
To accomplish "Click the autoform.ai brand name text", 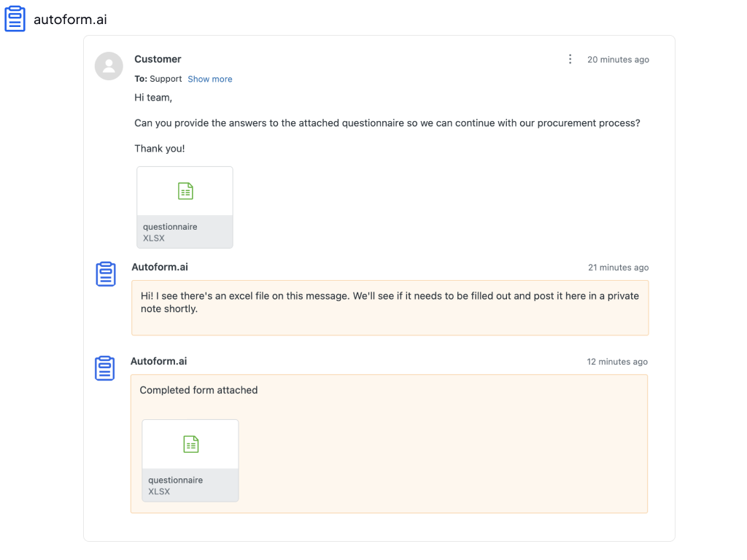I will pos(70,20).
